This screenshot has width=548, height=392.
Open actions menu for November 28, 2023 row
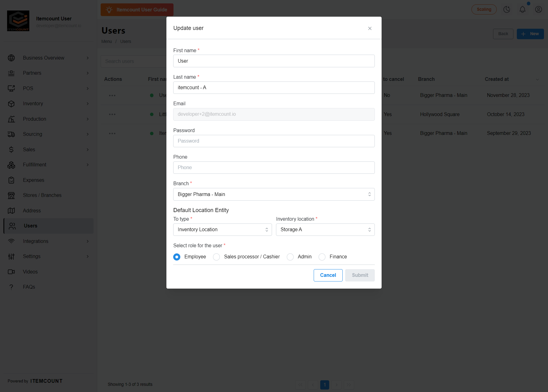[x=112, y=95]
